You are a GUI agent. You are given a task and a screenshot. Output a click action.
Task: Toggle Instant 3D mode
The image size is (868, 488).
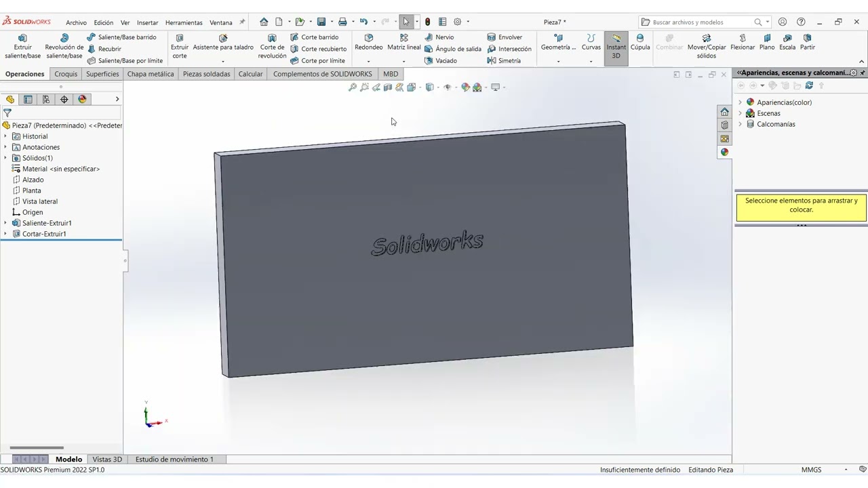pos(616,47)
